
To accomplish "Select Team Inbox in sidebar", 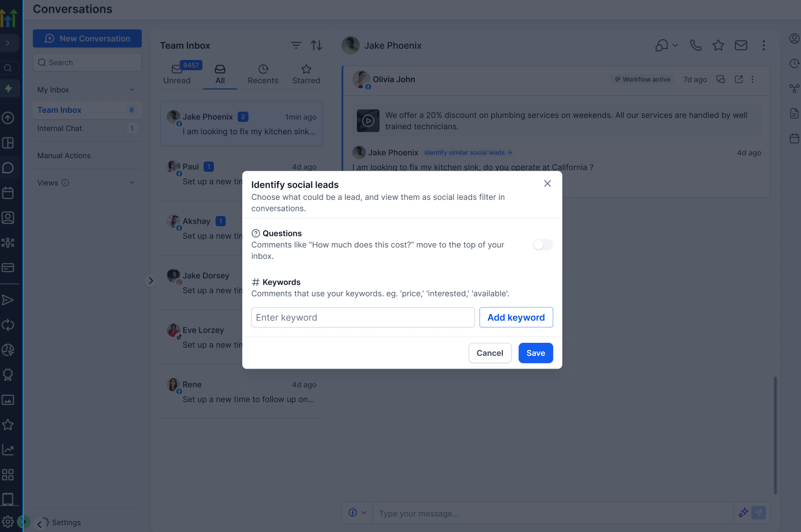I will click(x=87, y=110).
